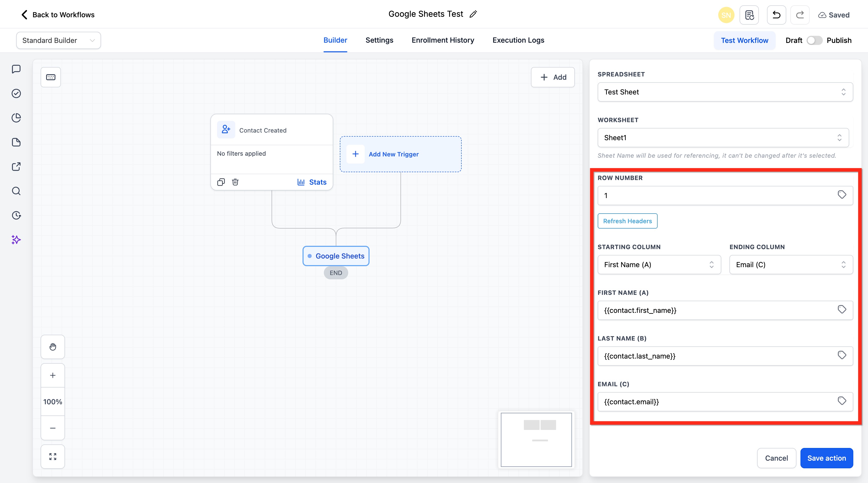Click the Save action button
Image resolution: width=868 pixels, height=483 pixels.
click(826, 458)
